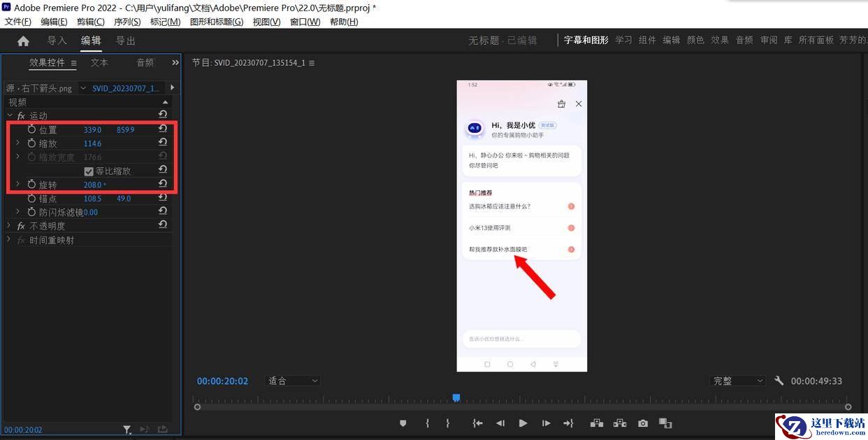This screenshot has height=440, width=868.
Task: Play the sequence in program monitor
Action: tap(523, 423)
